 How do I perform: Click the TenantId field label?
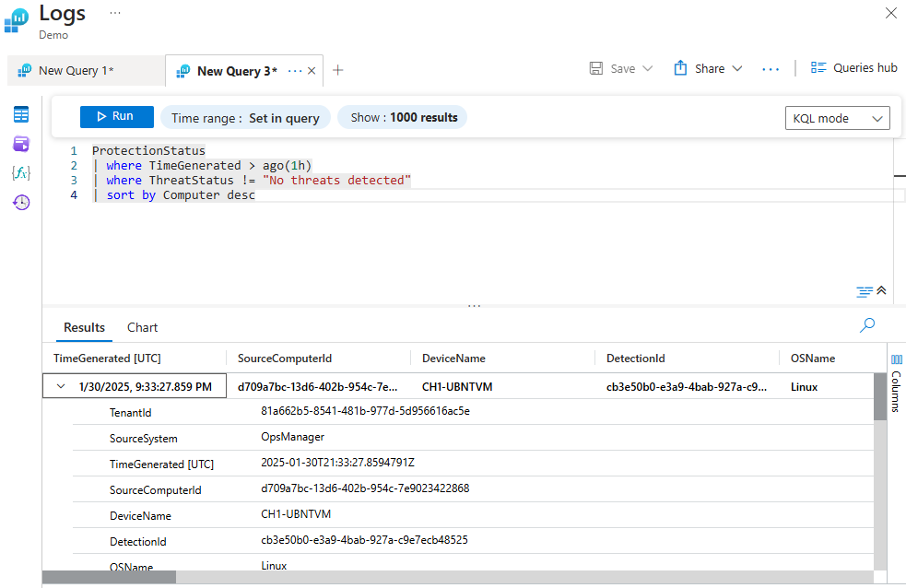tap(131, 412)
